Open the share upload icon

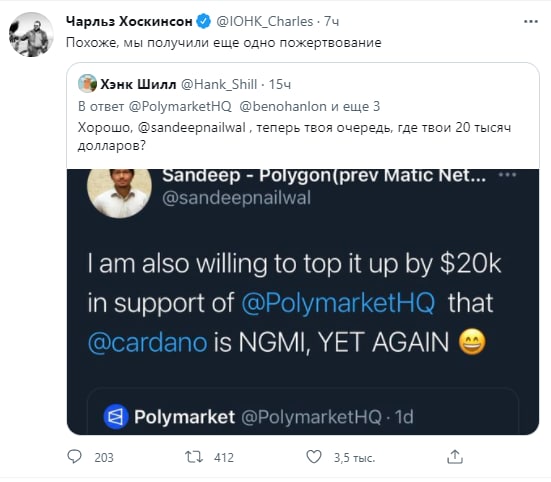455,456
